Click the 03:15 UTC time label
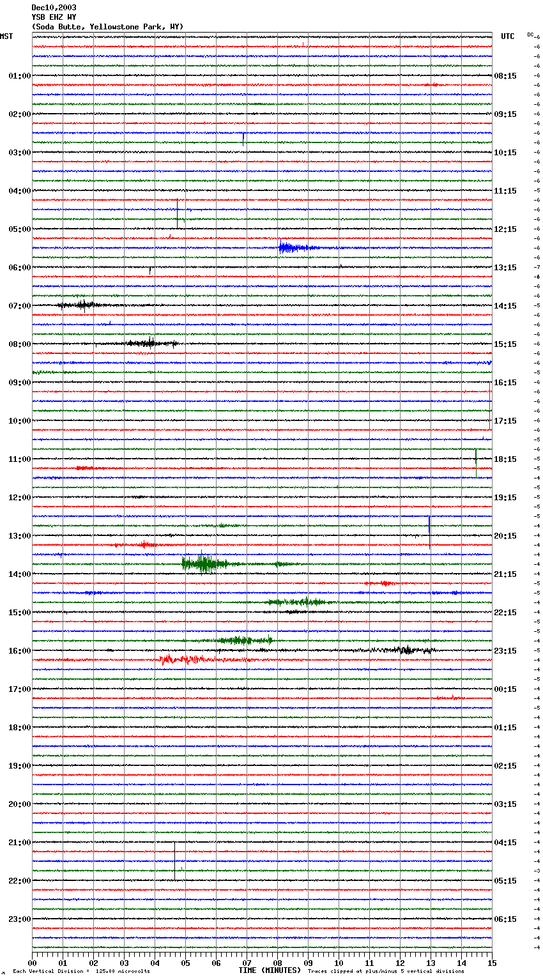Image resolution: width=543 pixels, height=980 pixels. (505, 804)
